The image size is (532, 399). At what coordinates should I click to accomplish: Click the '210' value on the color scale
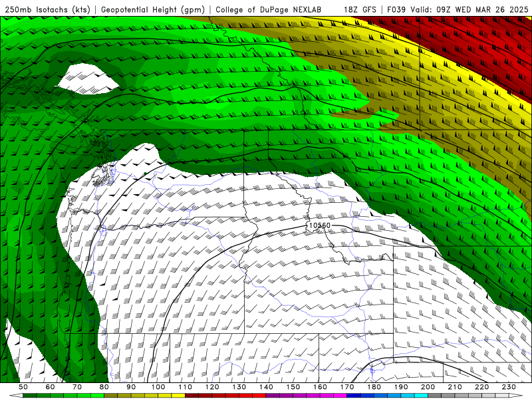[455, 387]
